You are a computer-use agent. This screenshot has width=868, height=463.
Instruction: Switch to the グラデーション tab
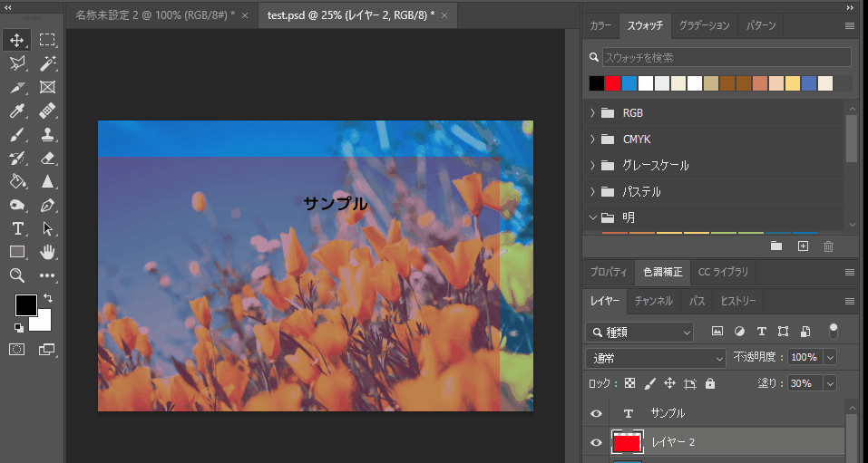click(704, 25)
